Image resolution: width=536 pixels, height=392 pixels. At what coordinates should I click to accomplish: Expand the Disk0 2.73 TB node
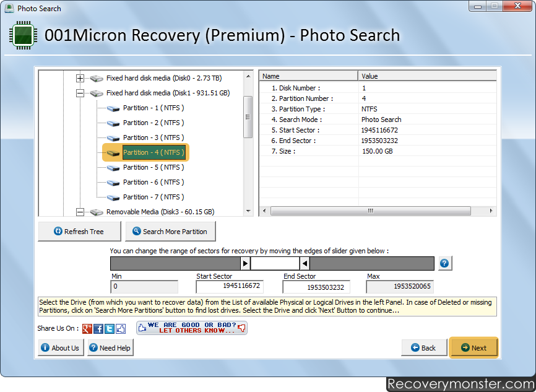(x=80, y=78)
